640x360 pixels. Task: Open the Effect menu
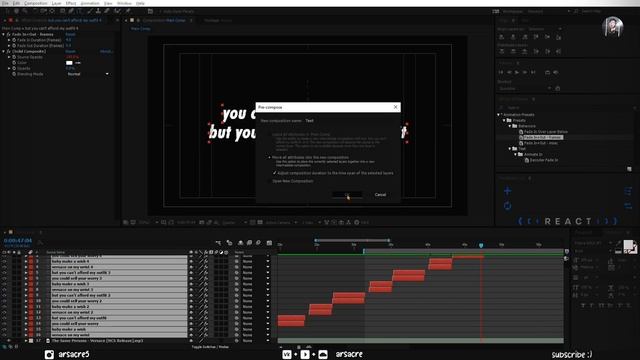pyautogui.click(x=71, y=3)
